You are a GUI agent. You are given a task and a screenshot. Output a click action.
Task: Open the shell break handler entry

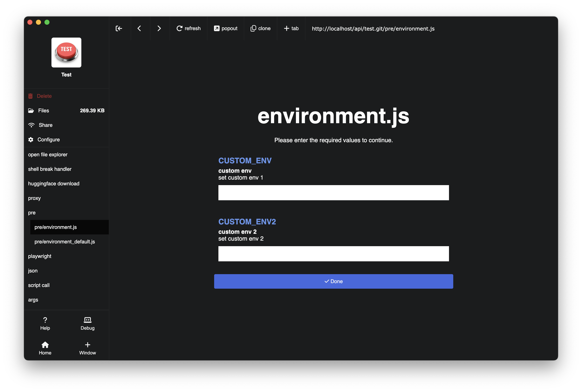tap(50, 169)
